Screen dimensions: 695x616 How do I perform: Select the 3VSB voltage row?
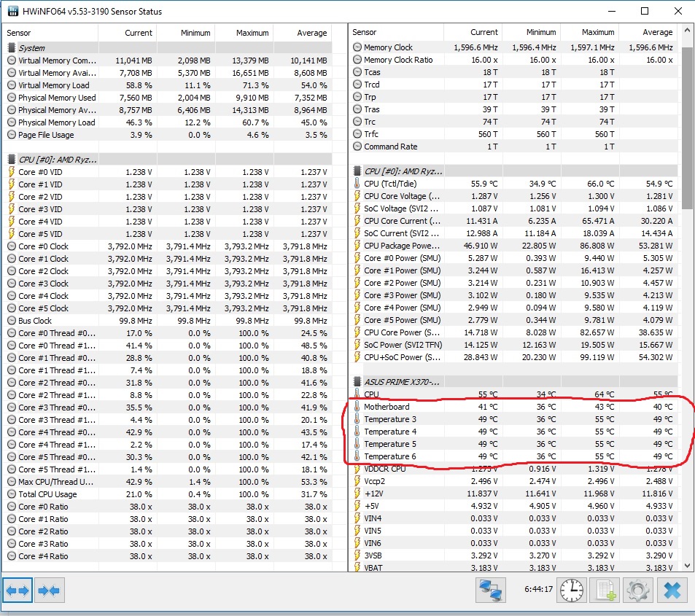(513, 555)
